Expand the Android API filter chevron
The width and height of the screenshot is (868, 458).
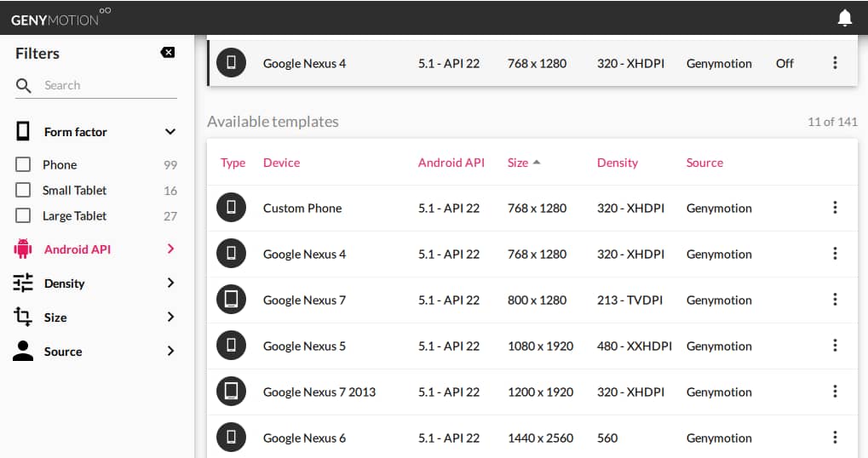(170, 249)
